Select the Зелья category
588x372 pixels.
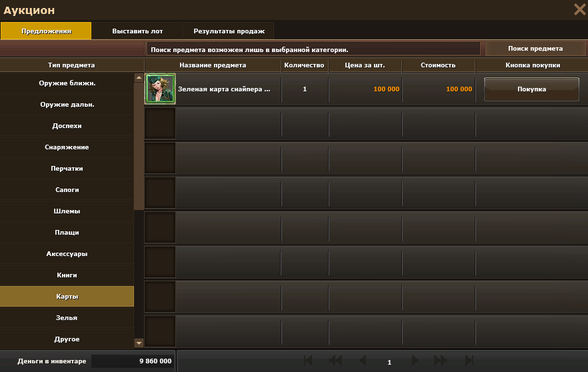pyautogui.click(x=67, y=318)
